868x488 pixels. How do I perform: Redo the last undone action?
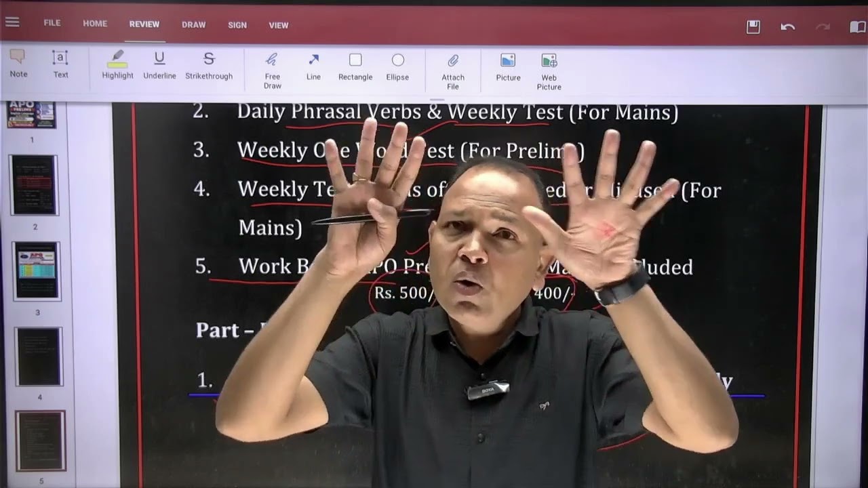(823, 27)
